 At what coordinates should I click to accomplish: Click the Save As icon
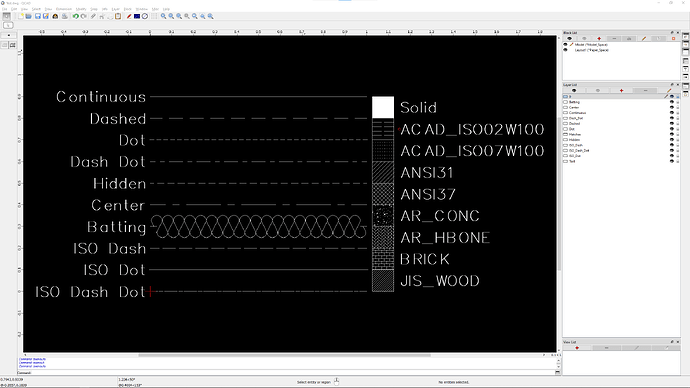pos(46,16)
